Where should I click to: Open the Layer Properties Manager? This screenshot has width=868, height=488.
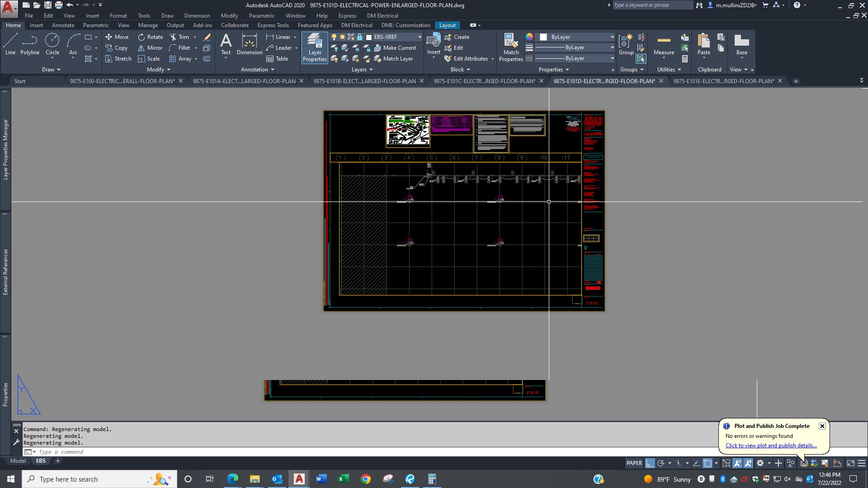point(314,47)
